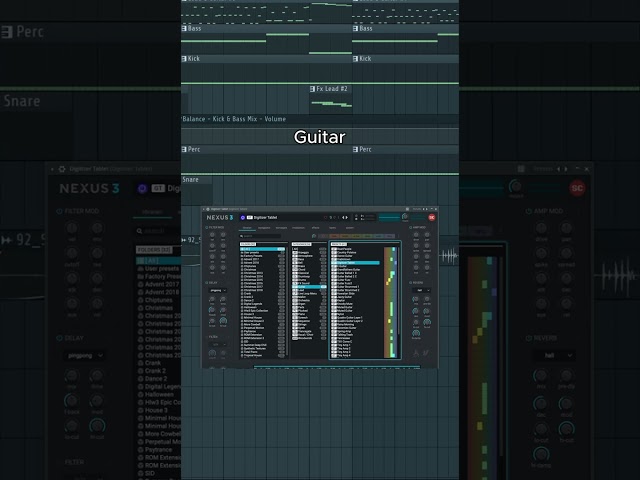Open the Fx Lead #2 clip menu icon
The image size is (640, 480).
(x=312, y=89)
